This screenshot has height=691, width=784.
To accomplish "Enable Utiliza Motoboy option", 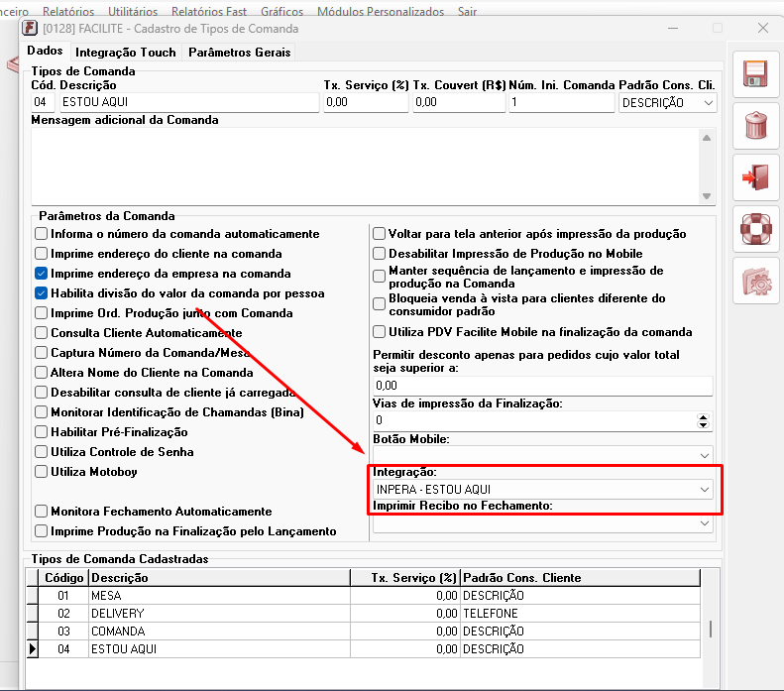I will pos(41,472).
